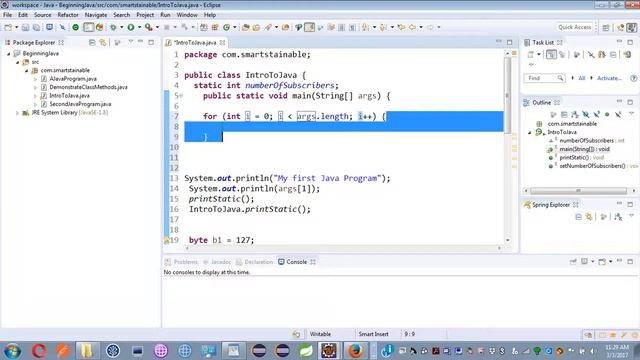Click the Spring Explorer refresh icon
This screenshot has width=640, height=360.
589,217
